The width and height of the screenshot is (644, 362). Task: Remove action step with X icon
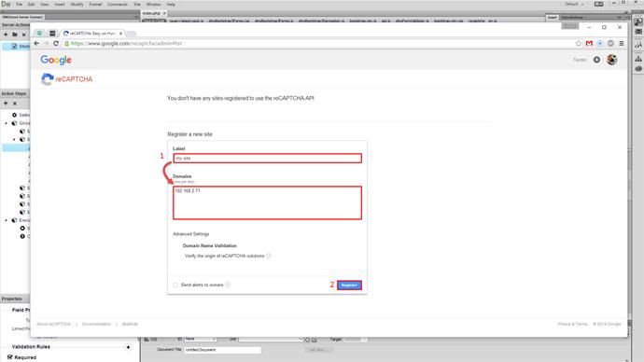[15, 104]
